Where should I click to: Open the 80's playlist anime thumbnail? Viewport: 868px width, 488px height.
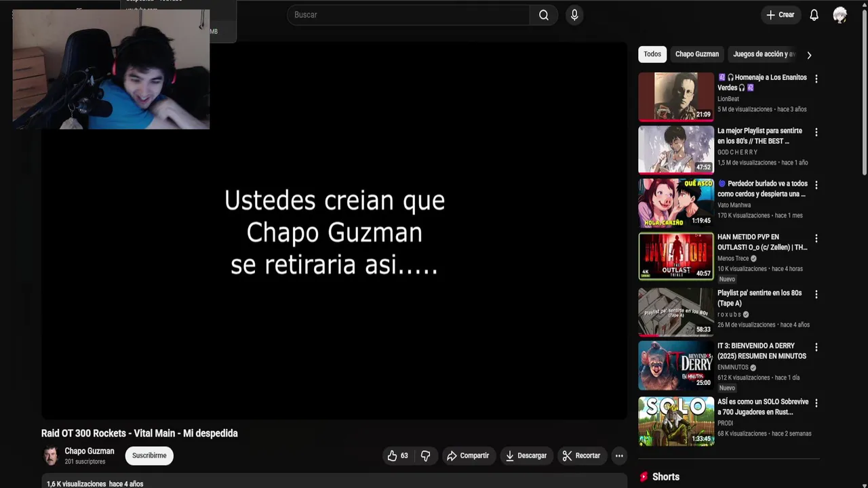(x=676, y=149)
